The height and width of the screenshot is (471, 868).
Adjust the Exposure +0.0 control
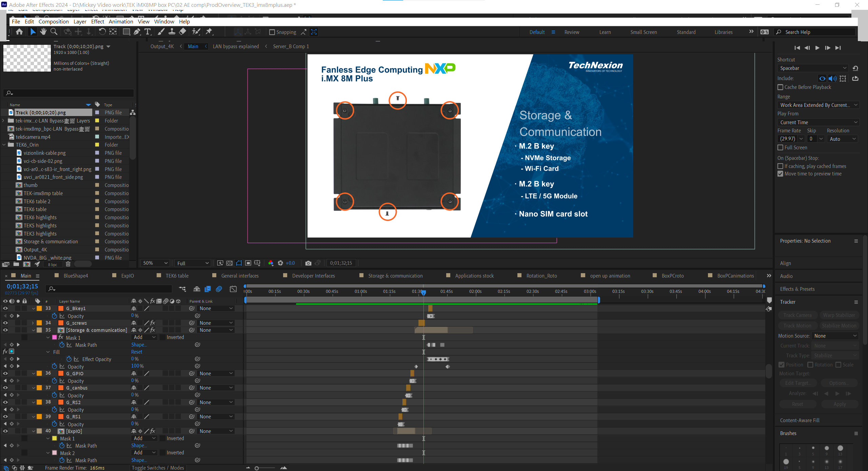[x=290, y=263]
